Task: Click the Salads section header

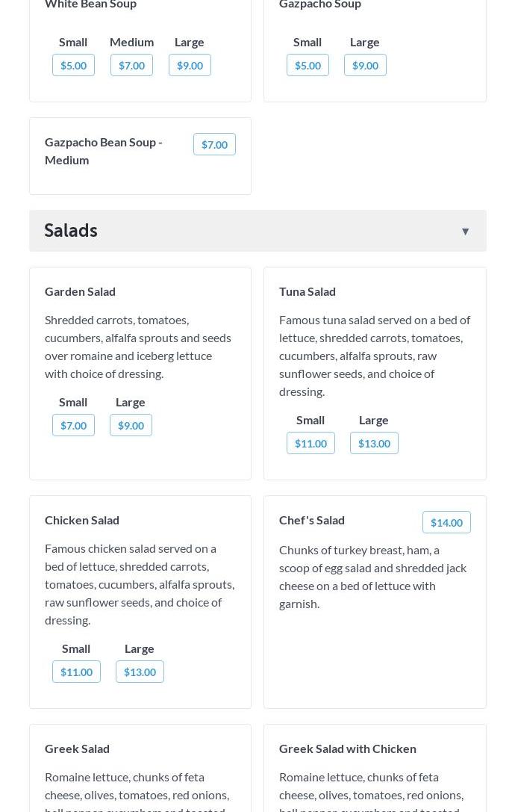Action: (x=71, y=231)
